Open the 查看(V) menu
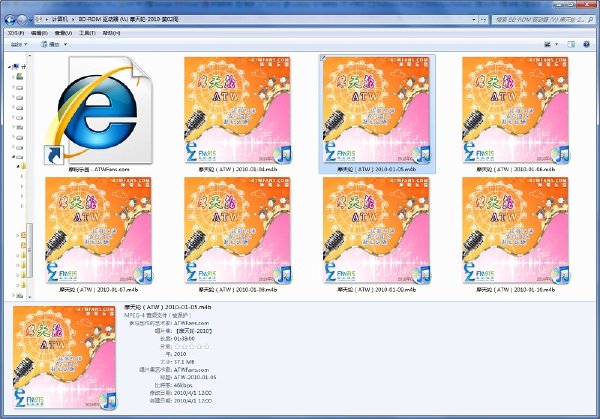The width and height of the screenshot is (600, 419). pyautogui.click(x=63, y=33)
